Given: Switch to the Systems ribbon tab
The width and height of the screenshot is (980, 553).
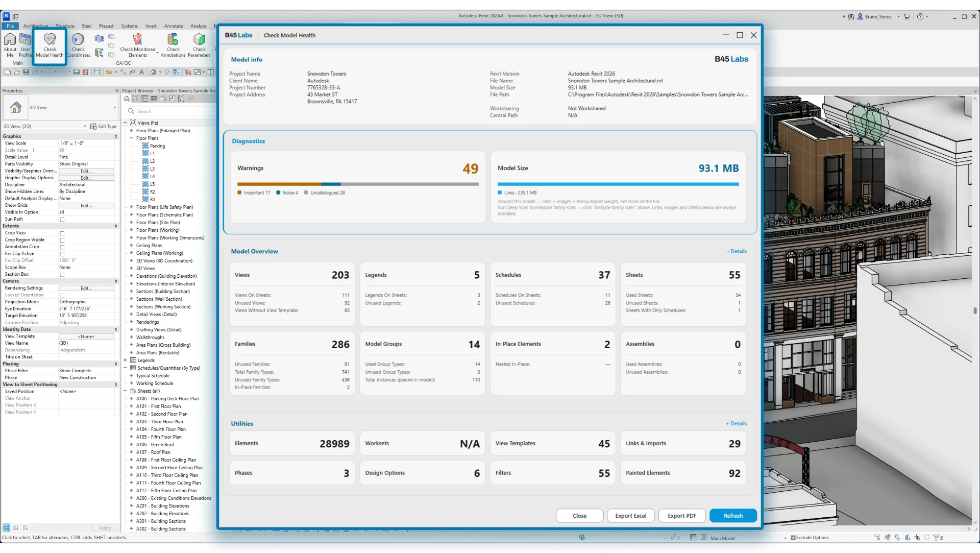Looking at the screenshot, I should click(129, 26).
